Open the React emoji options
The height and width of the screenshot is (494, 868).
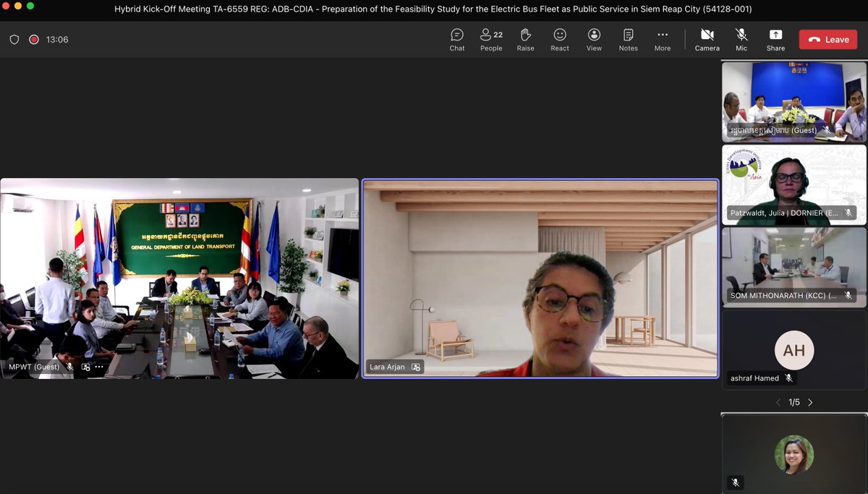(x=560, y=40)
